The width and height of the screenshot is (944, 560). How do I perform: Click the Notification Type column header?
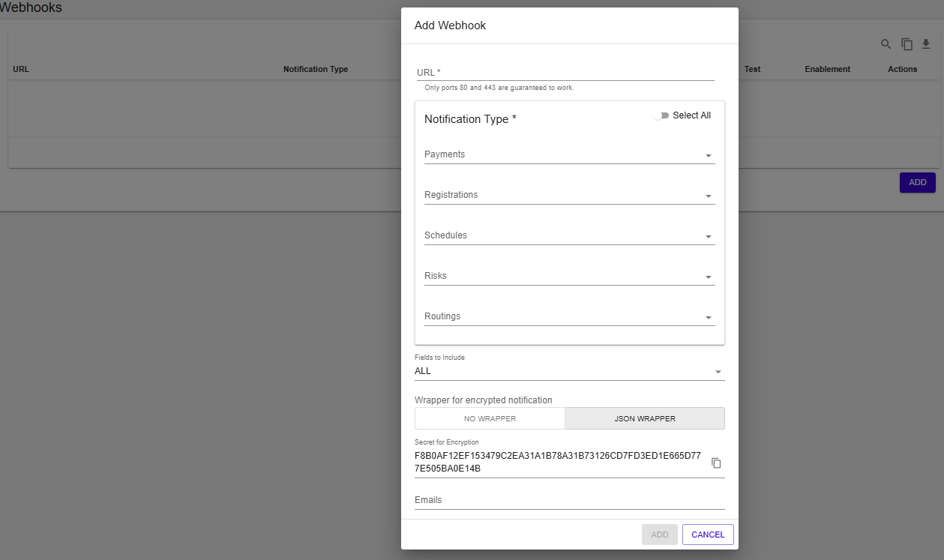coord(316,69)
